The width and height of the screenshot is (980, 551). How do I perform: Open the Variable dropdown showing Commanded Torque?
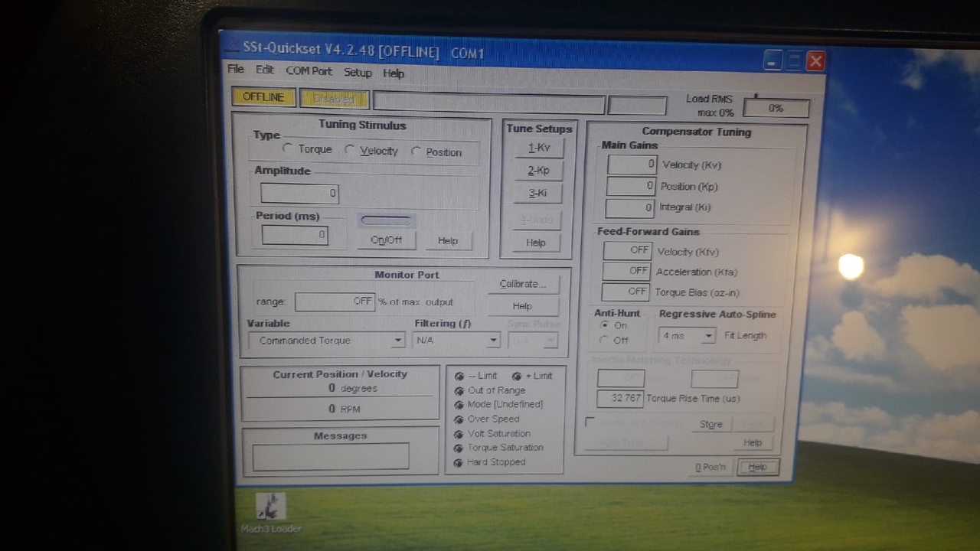[326, 341]
